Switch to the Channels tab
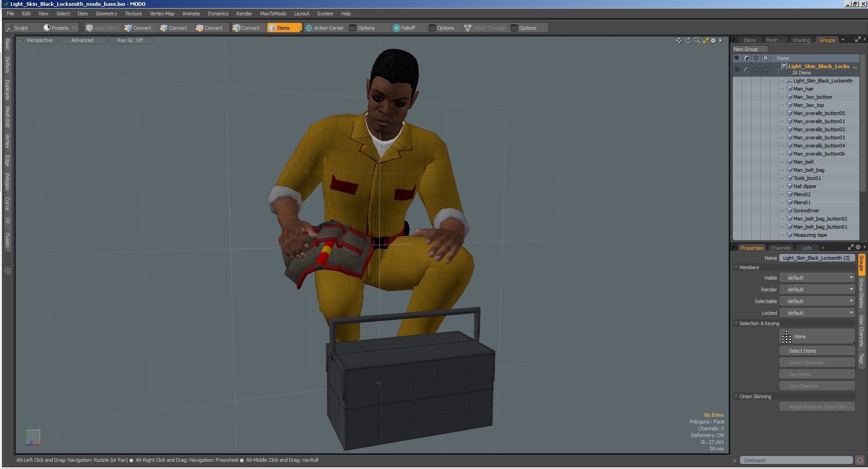This screenshot has height=469, width=868. click(780, 248)
